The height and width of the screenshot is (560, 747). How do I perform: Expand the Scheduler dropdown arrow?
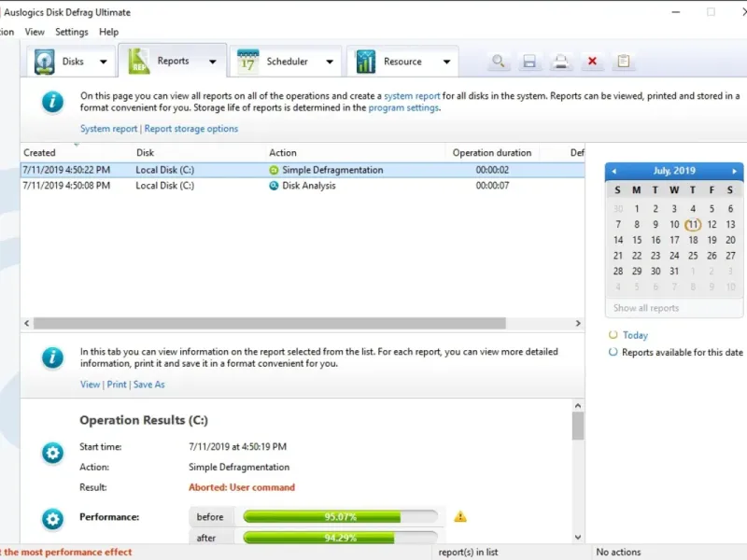(x=330, y=62)
